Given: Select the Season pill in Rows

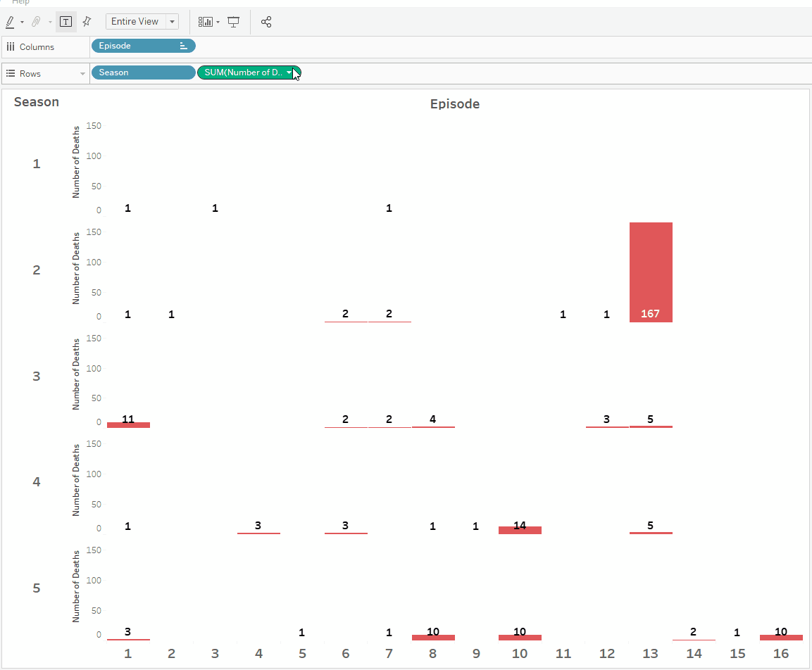Looking at the screenshot, I should tap(144, 72).
